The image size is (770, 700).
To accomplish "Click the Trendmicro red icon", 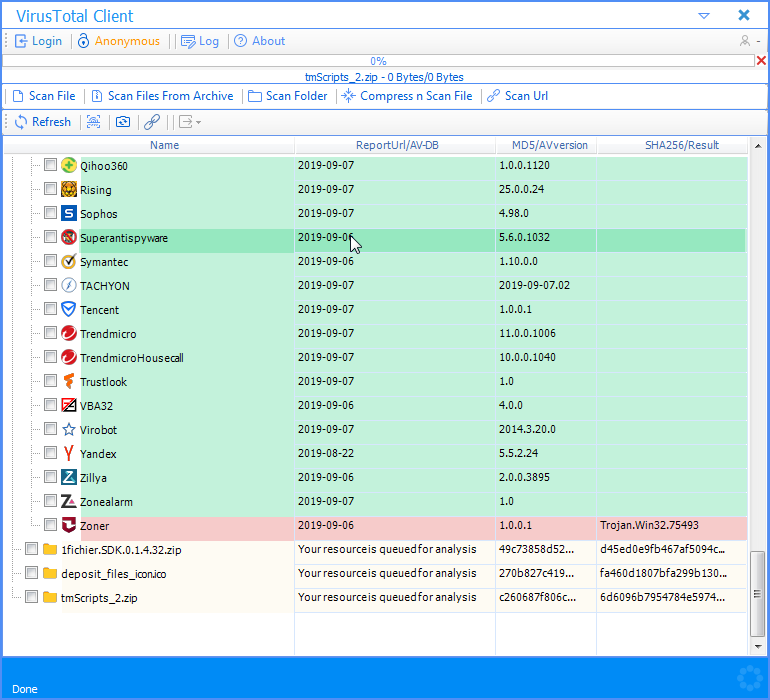I will (x=69, y=333).
